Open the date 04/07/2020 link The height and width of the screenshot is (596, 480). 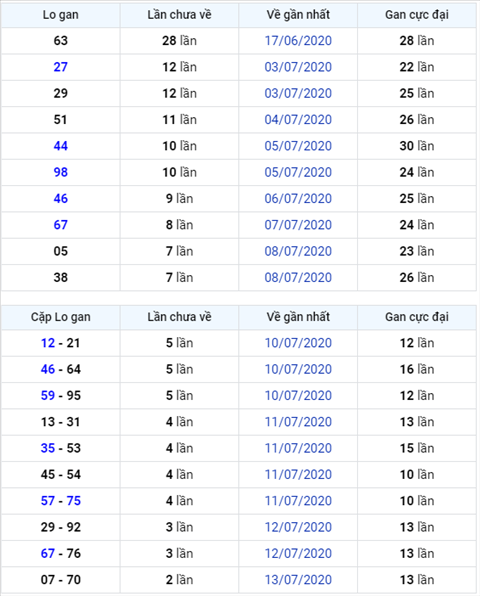[x=298, y=120]
